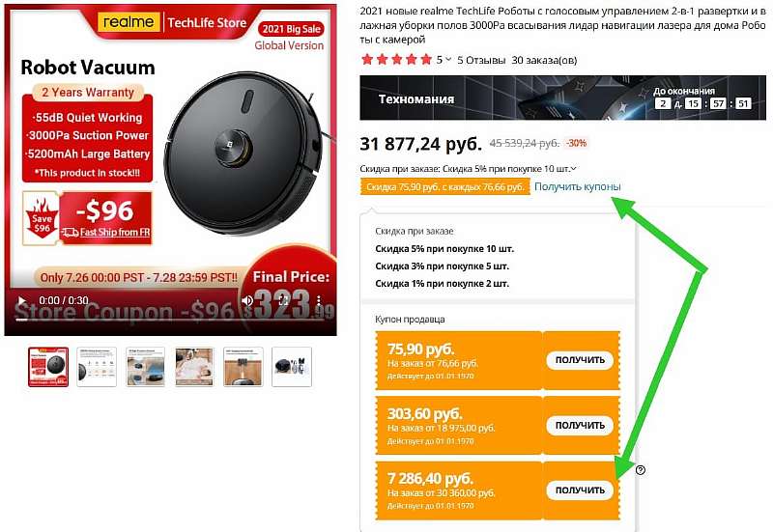Select the fifth product thumbnail
Image resolution: width=773 pixels, height=532 pixels.
coord(243,367)
